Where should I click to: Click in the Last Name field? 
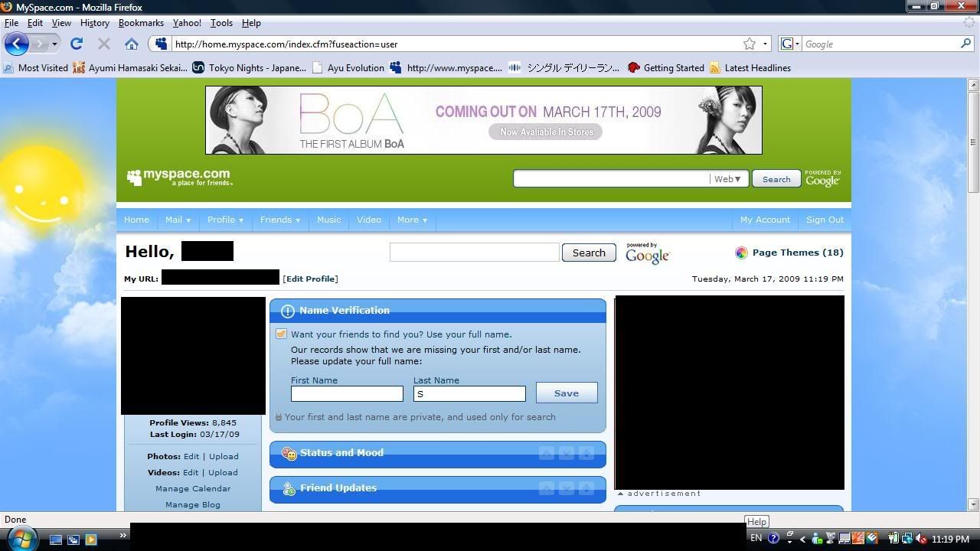(x=469, y=393)
